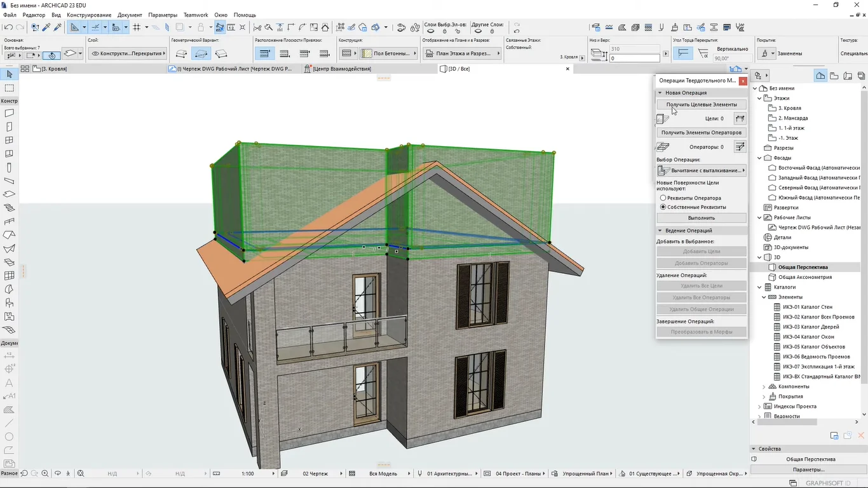Open the layer dropdown Конструкти...Перекрытия
The image size is (868, 488).
click(126, 54)
